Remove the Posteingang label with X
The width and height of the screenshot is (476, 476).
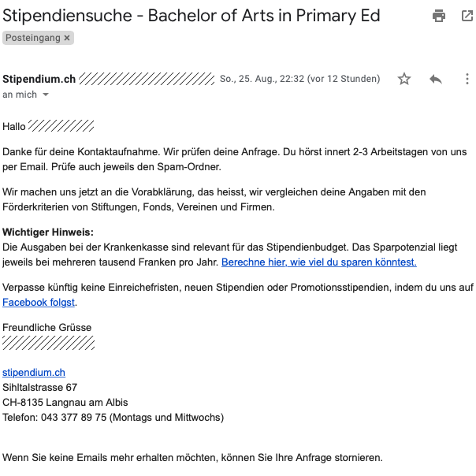point(67,38)
